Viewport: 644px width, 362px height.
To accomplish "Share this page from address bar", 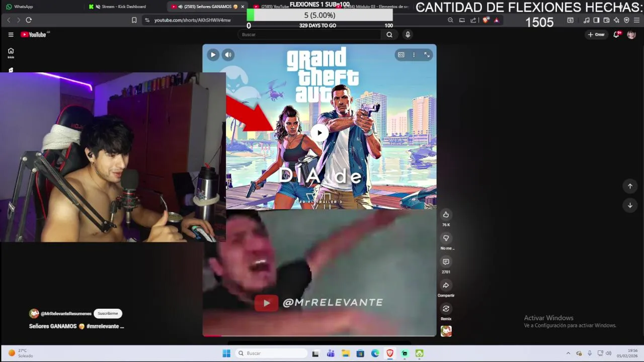I will coord(473,20).
